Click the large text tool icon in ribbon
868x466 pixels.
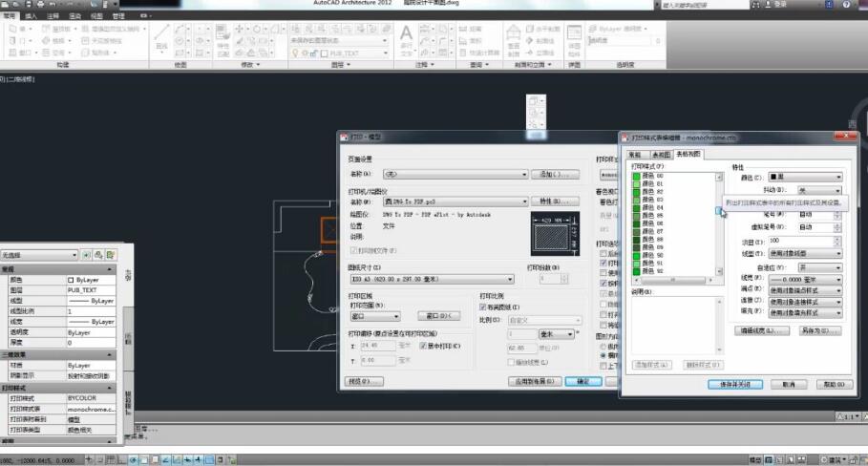click(405, 34)
